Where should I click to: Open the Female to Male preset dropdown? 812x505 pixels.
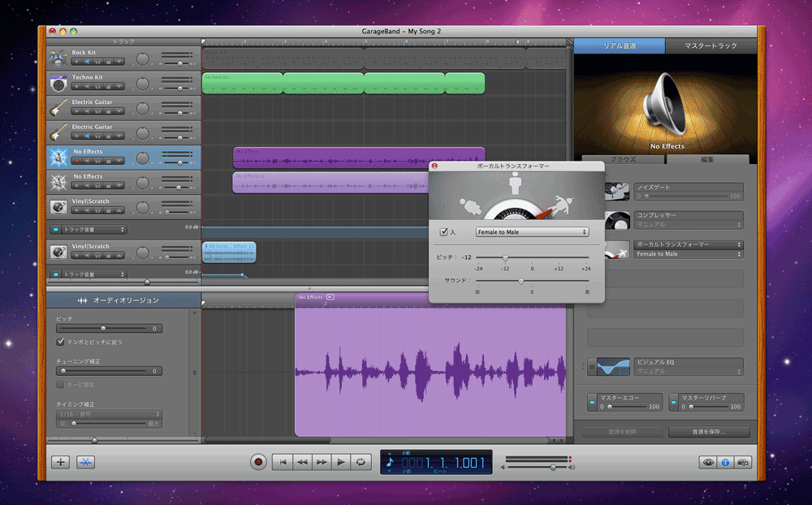(532, 232)
